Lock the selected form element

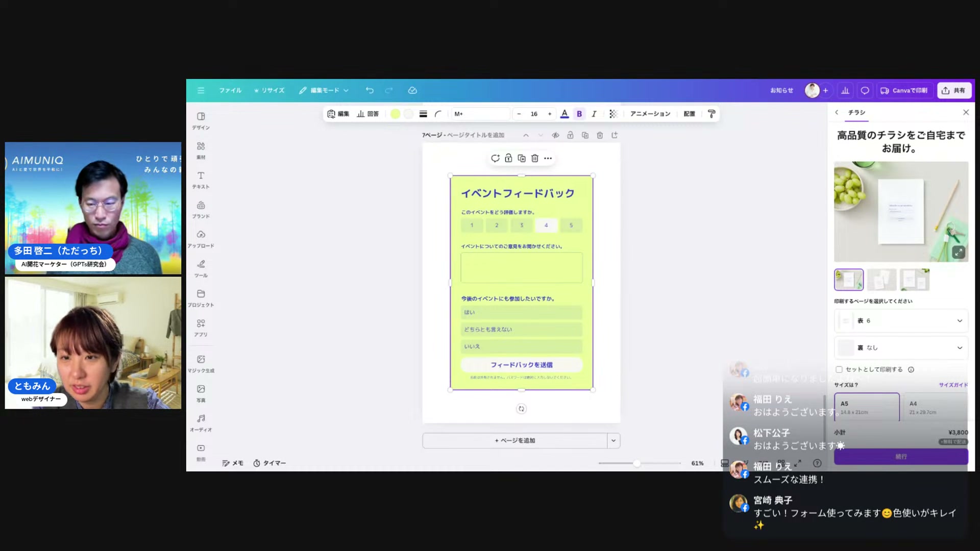pos(508,158)
